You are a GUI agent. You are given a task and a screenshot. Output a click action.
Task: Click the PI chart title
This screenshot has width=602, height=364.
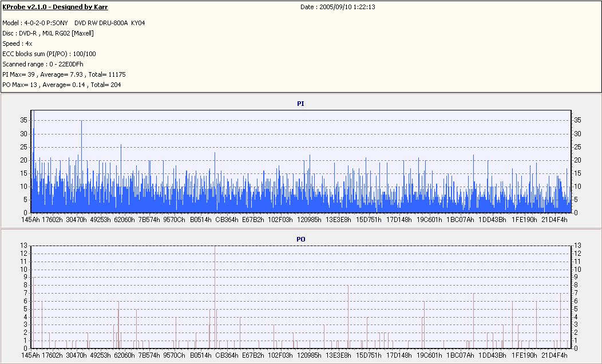coord(300,104)
